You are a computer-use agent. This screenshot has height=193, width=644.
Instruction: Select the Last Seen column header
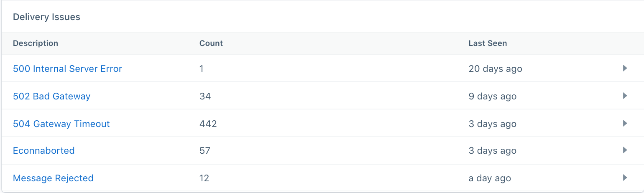[488, 43]
